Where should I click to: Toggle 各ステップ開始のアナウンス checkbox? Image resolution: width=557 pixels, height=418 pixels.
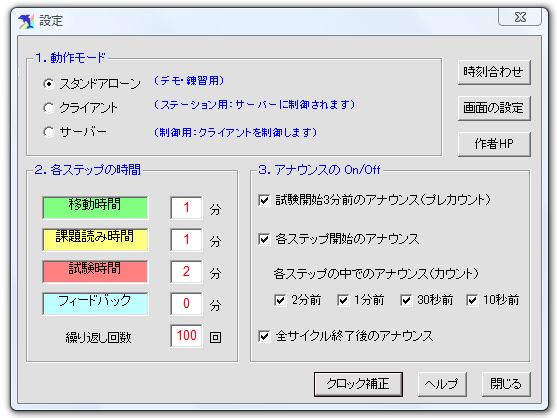(x=264, y=239)
